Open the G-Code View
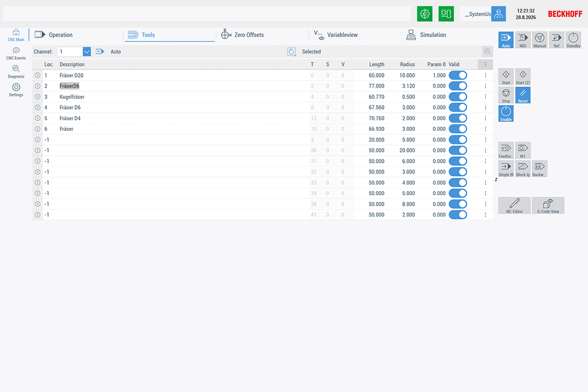The width and height of the screenshot is (588, 392). pos(548,205)
